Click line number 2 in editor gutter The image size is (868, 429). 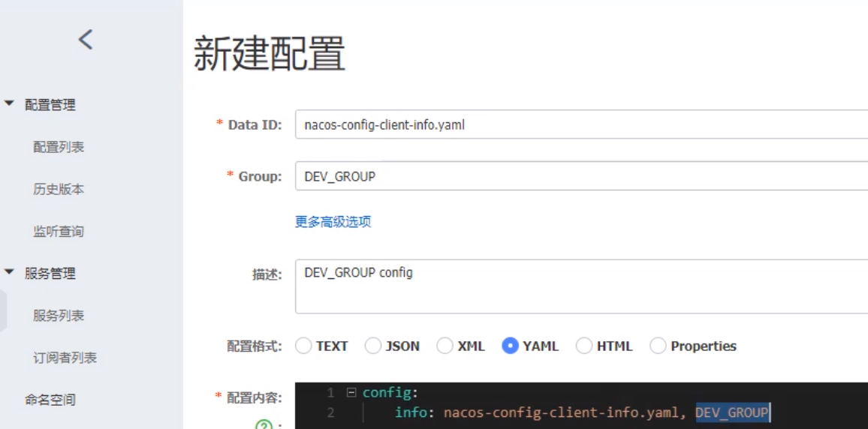[330, 412]
